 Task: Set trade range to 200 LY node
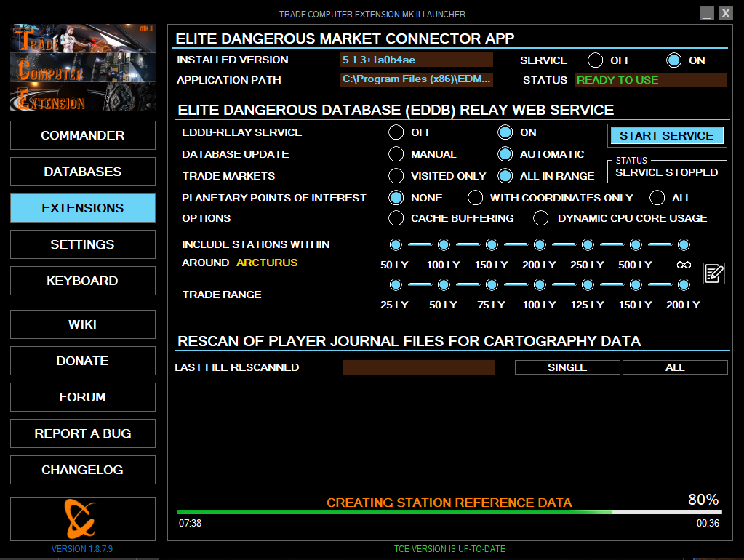(684, 285)
